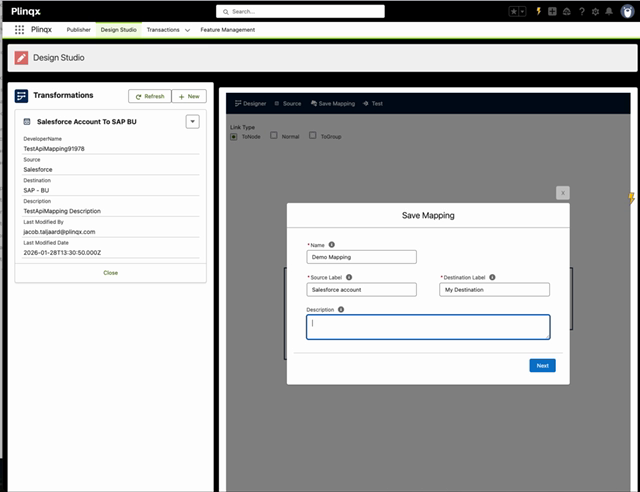The width and height of the screenshot is (640, 492).
Task: Open the Feature Management tab
Action: tap(227, 30)
